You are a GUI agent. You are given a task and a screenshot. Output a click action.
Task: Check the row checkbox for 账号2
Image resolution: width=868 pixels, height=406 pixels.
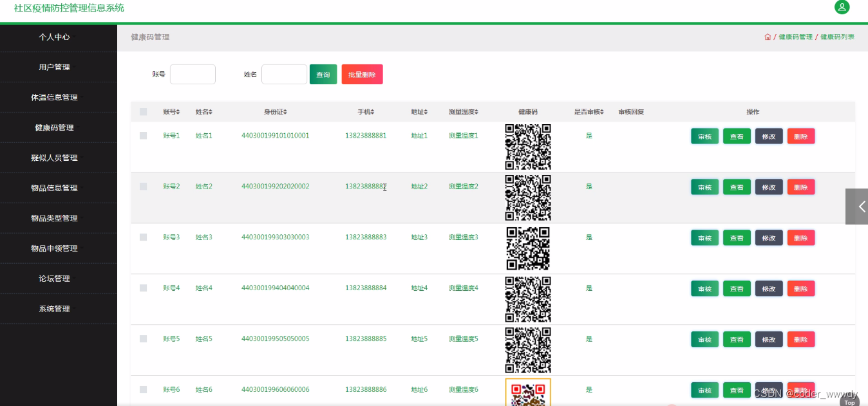click(x=144, y=187)
